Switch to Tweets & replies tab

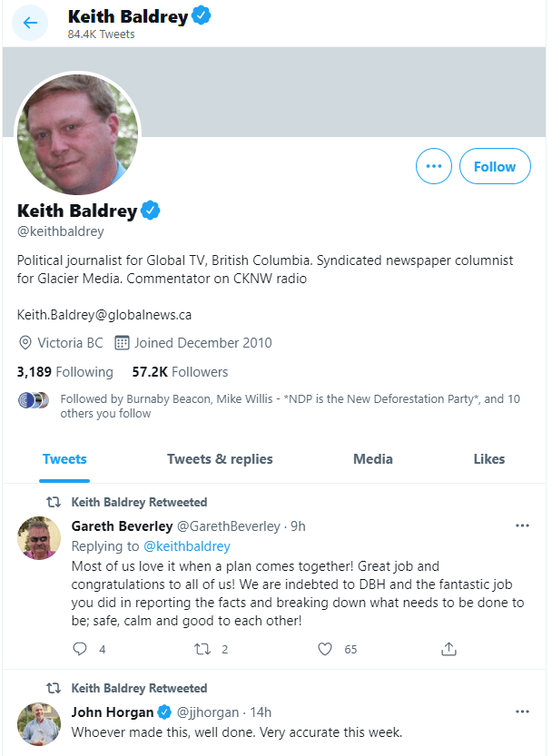point(220,459)
